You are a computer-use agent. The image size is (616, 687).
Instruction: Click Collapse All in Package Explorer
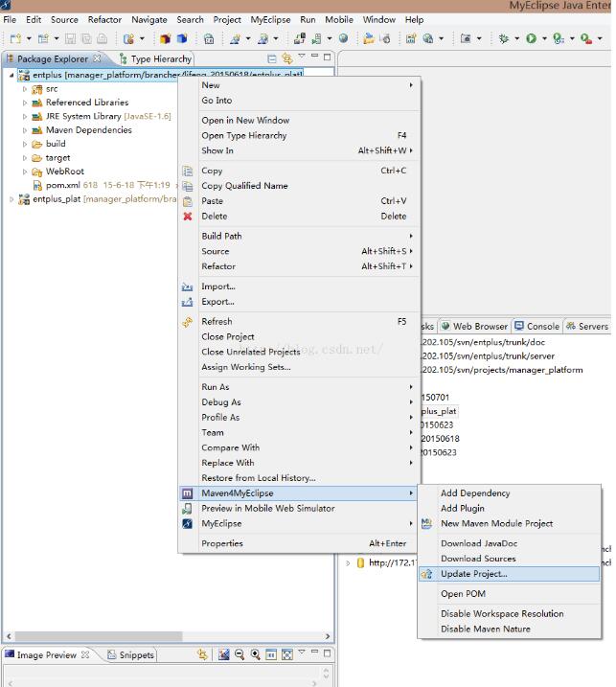(x=272, y=58)
